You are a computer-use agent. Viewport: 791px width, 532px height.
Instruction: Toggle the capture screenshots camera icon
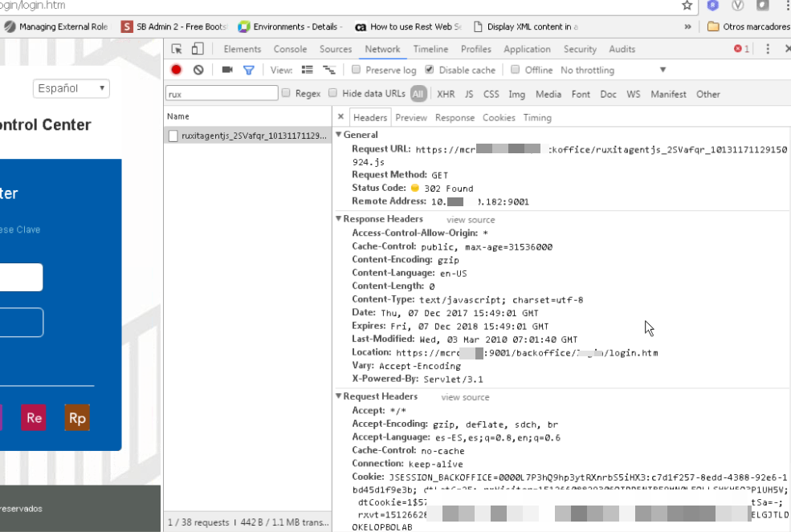(x=227, y=70)
